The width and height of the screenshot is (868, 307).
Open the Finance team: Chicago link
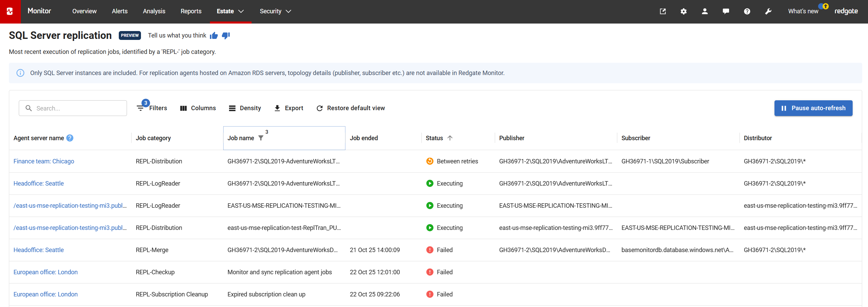pos(44,161)
